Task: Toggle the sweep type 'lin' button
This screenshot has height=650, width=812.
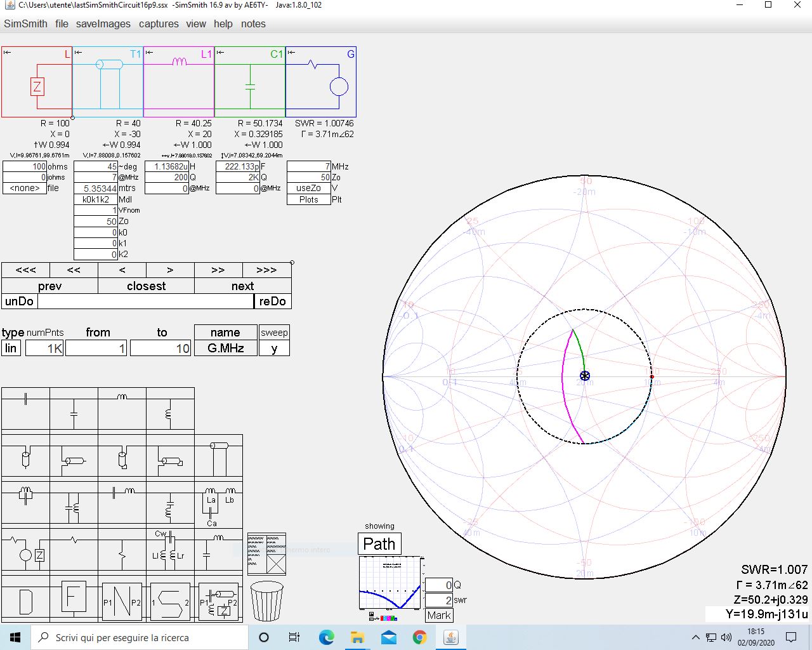Action: pyautogui.click(x=11, y=348)
